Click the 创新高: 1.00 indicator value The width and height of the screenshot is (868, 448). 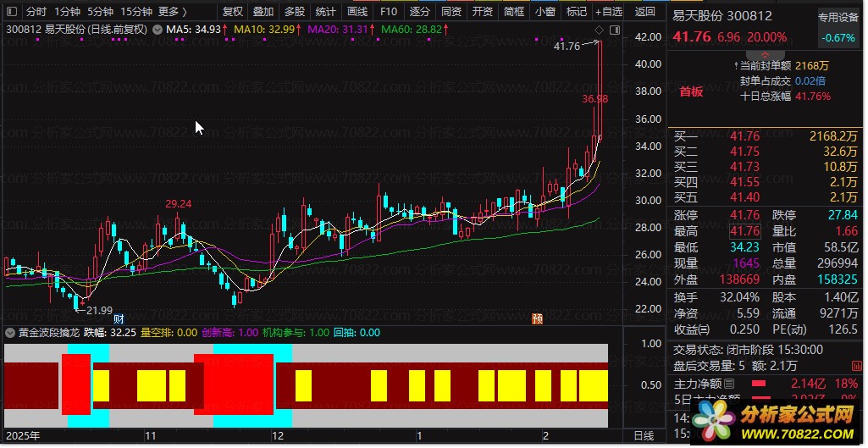pyautogui.click(x=229, y=333)
